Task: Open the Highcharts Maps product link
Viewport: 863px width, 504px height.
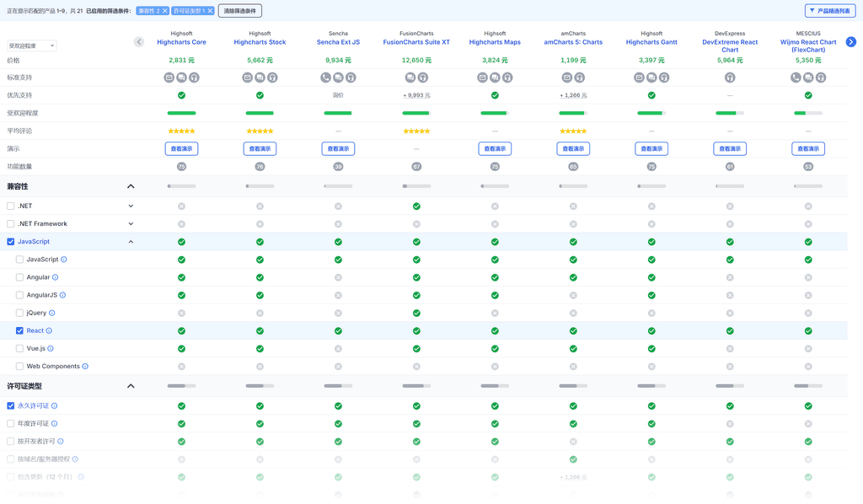Action: (x=495, y=42)
